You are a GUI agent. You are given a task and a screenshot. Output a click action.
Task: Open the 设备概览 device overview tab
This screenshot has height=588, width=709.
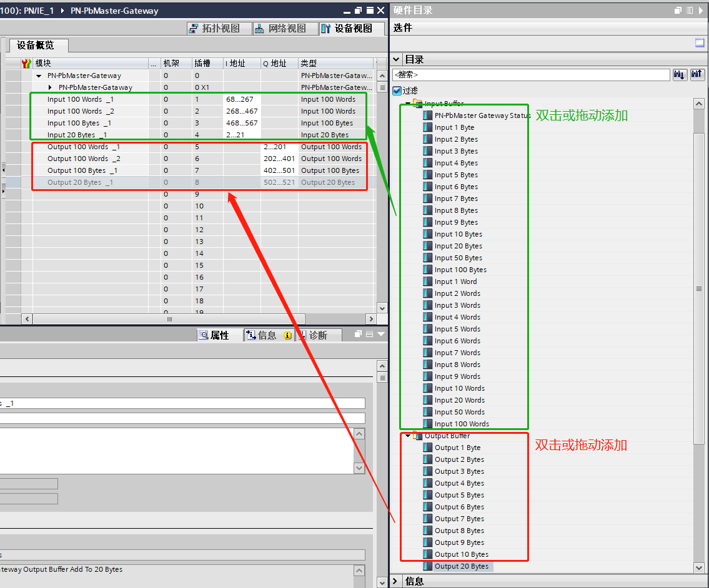click(x=39, y=45)
